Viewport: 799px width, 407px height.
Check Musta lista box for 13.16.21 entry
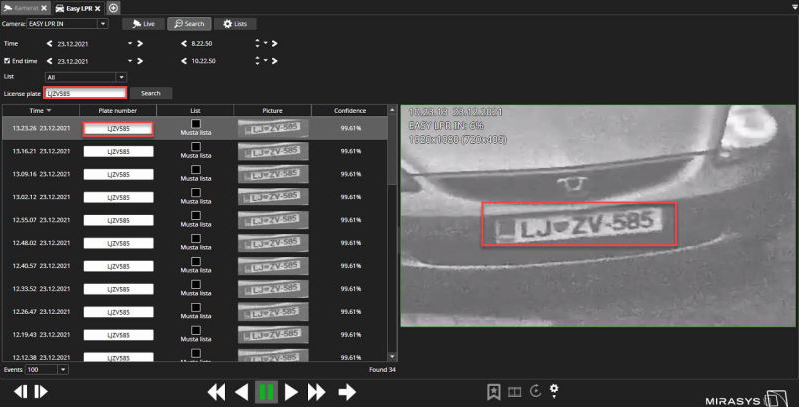pos(196,146)
